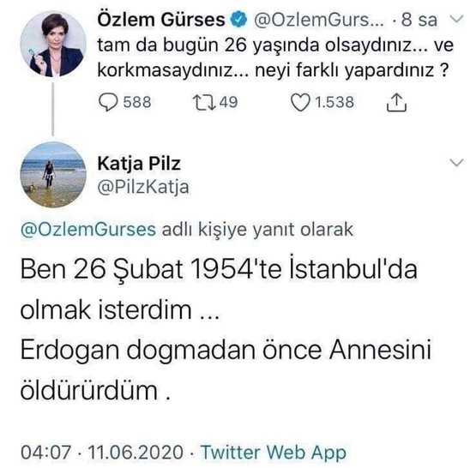Open Özlem Gürses' profile picture
476x468 pixels.
[x=53, y=44]
